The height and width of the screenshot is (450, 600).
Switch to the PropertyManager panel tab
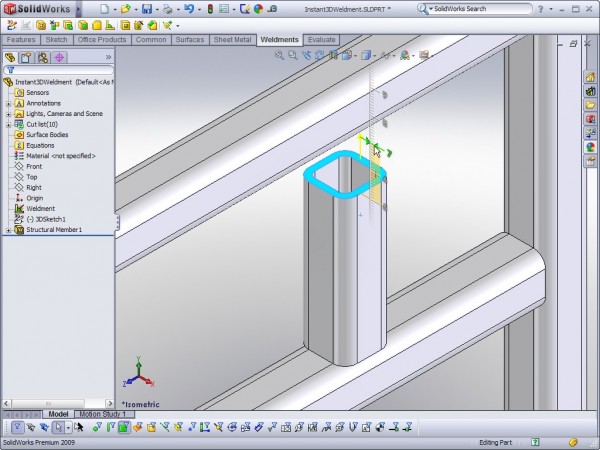click(26, 57)
